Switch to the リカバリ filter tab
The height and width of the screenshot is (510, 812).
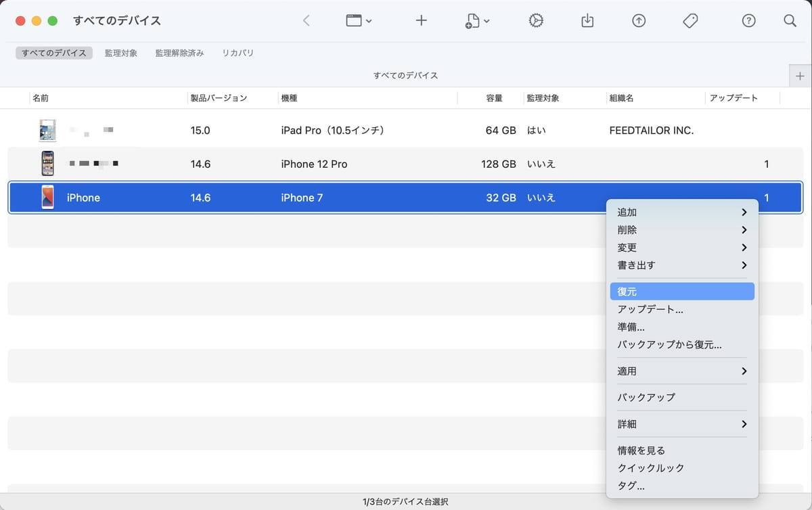point(238,53)
